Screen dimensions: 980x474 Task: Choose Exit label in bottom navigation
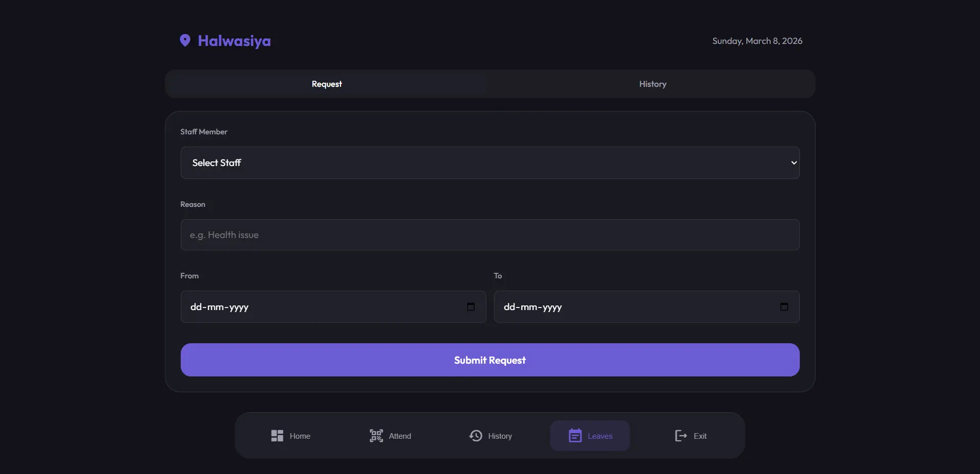[700, 436]
